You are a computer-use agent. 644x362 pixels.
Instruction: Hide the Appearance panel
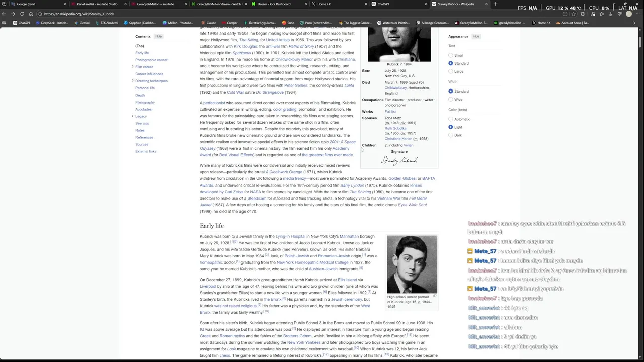[476, 36]
